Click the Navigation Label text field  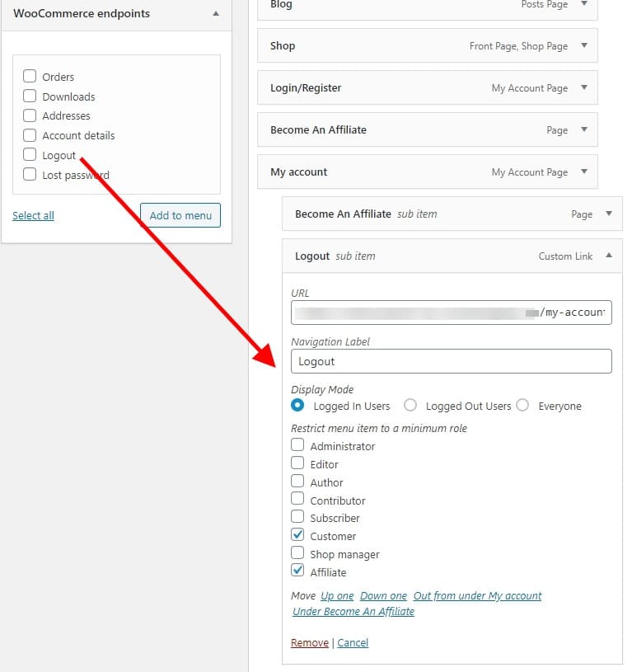pyautogui.click(x=452, y=361)
